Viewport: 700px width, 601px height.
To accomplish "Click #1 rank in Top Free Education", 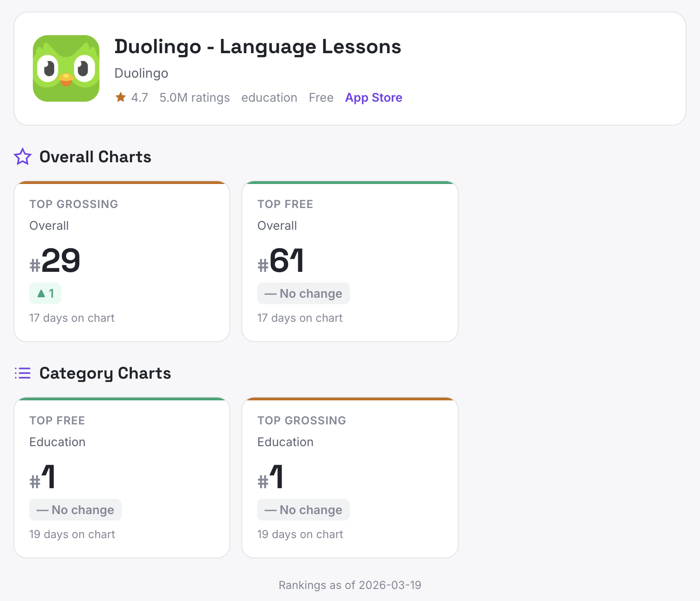I will [43, 478].
